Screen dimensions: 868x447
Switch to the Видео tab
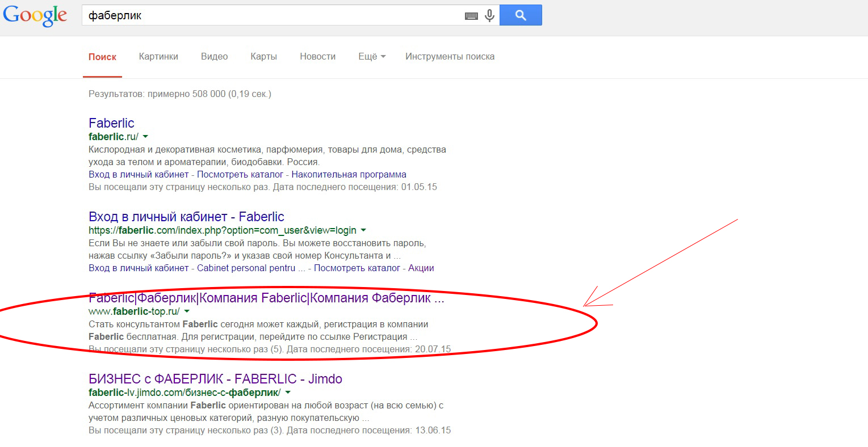214,57
